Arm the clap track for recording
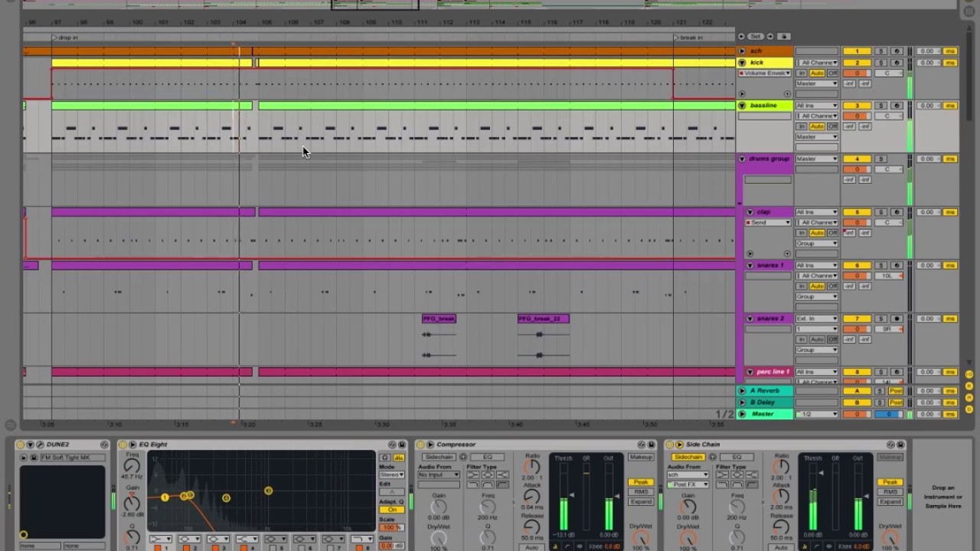The image size is (980, 551). point(897,212)
